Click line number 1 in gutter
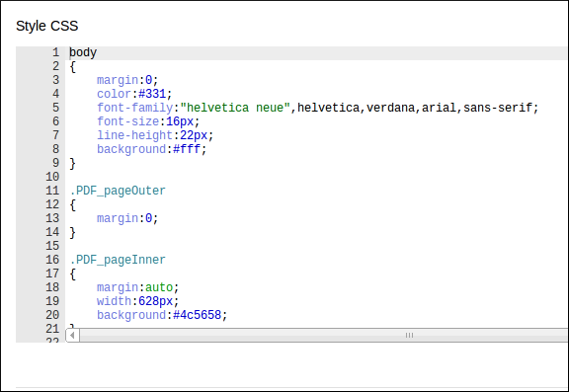The image size is (569, 392). (55, 52)
